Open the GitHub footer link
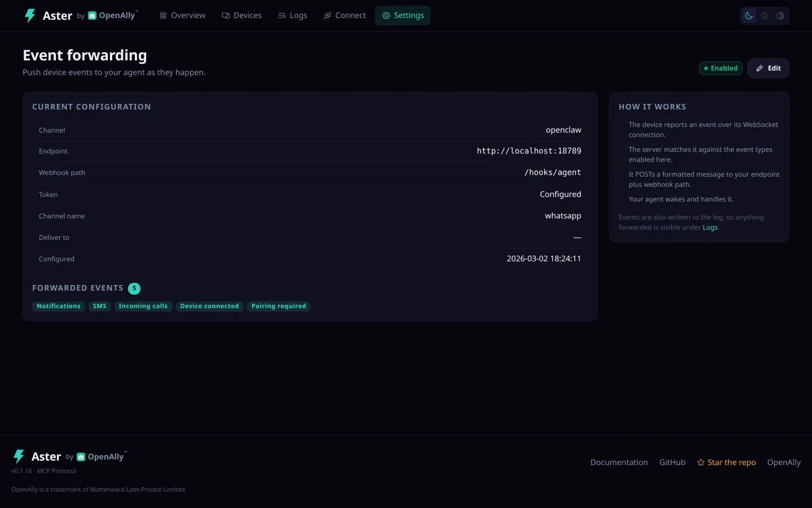The image size is (812, 508). click(x=672, y=462)
